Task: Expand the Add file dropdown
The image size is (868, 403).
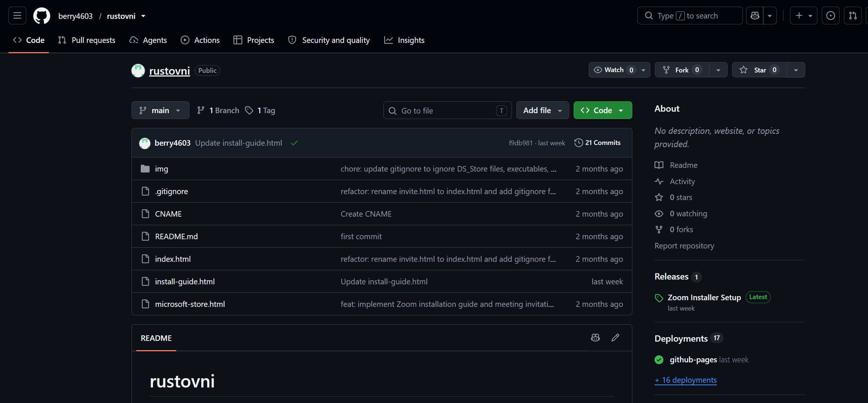Action: pyautogui.click(x=543, y=110)
